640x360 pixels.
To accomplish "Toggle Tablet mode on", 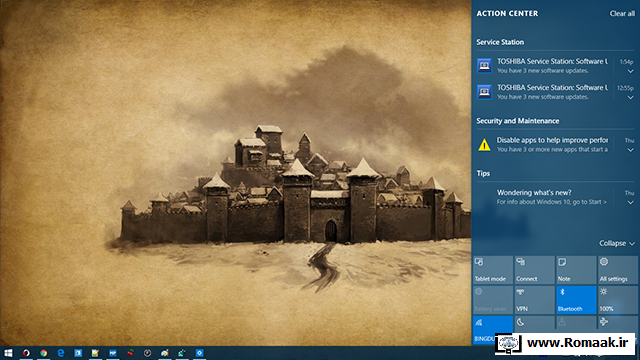I will tap(493, 270).
